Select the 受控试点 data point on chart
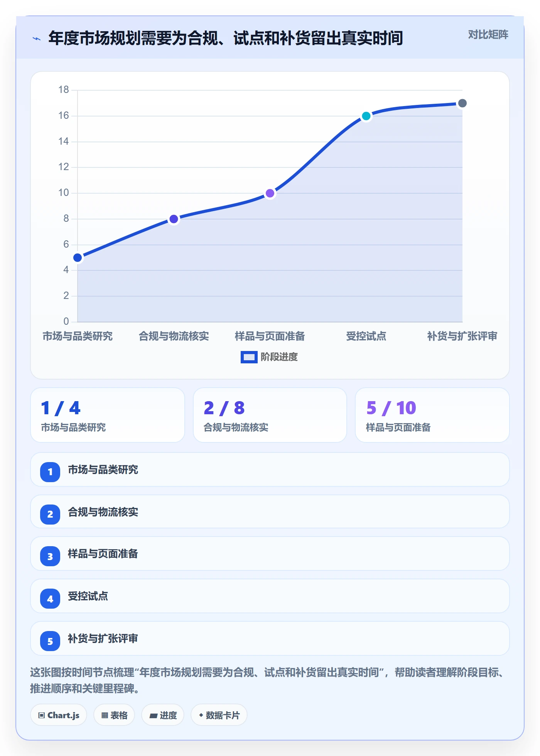Screen dimensions: 540x756 (x=366, y=116)
